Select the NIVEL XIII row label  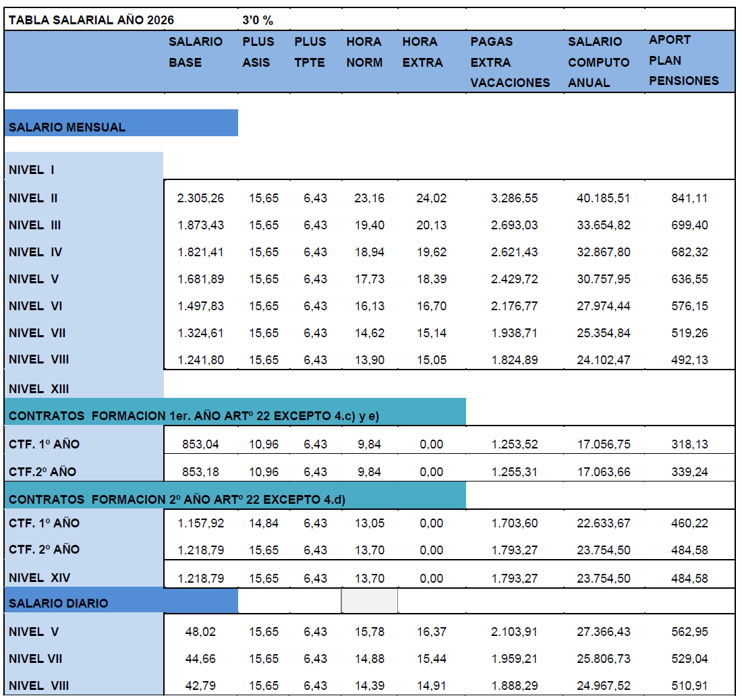39,388
